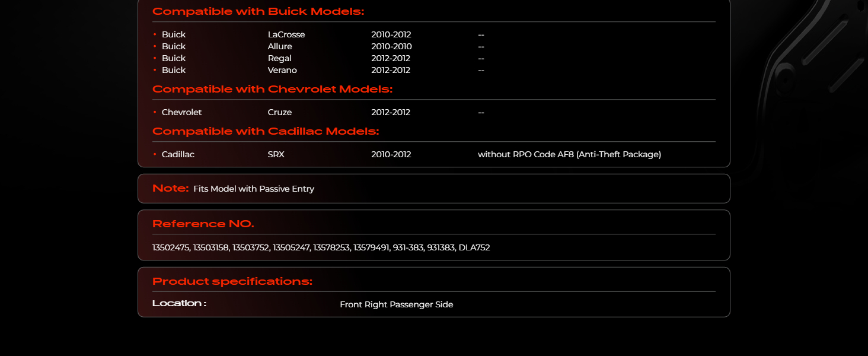Click the 'Location :' label
The width and height of the screenshot is (868, 356).
coord(179,303)
